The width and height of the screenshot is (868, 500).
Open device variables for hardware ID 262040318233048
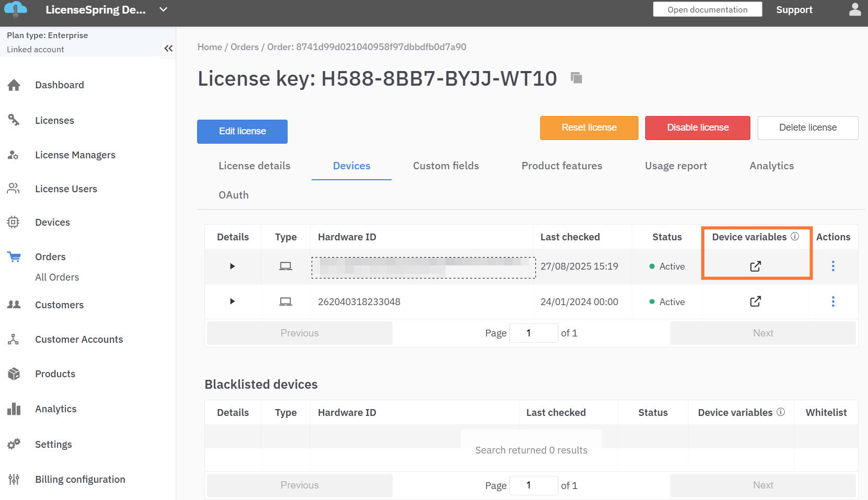(x=755, y=301)
